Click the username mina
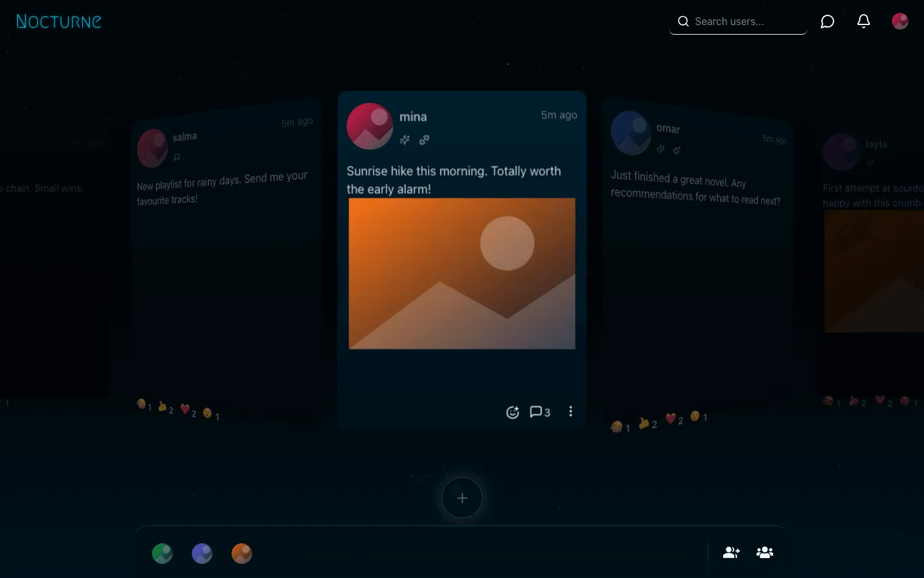 (x=413, y=117)
